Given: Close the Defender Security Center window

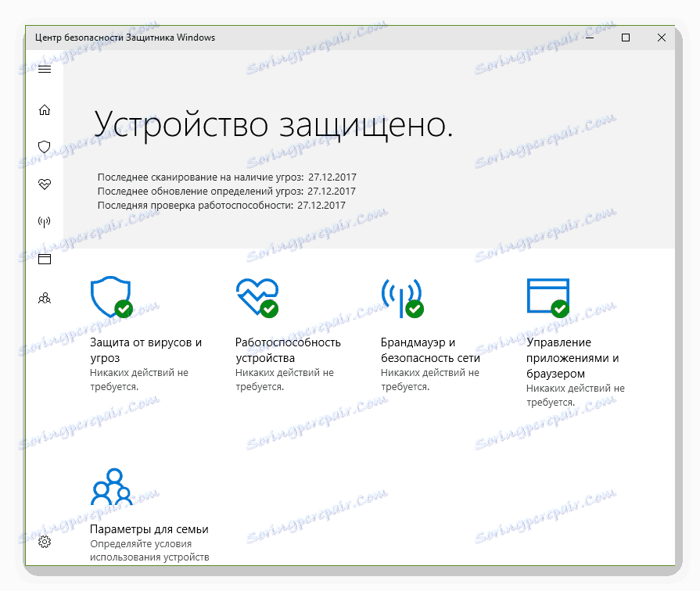Looking at the screenshot, I should [x=662, y=38].
